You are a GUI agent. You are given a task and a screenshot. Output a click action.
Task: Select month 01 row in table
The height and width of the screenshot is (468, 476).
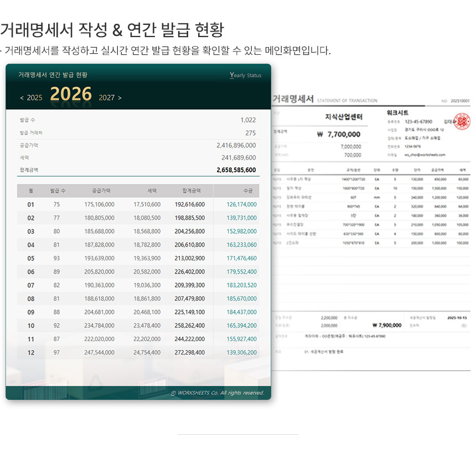31,204
